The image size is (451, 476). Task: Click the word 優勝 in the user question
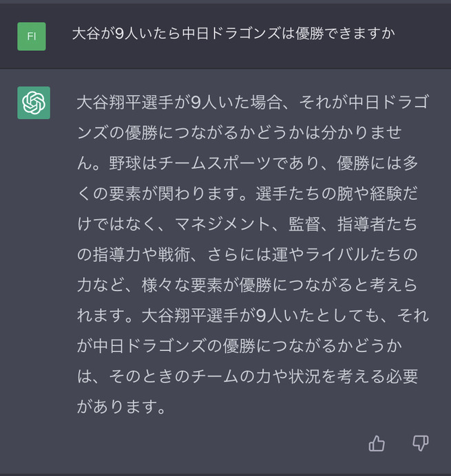pyautogui.click(x=309, y=34)
